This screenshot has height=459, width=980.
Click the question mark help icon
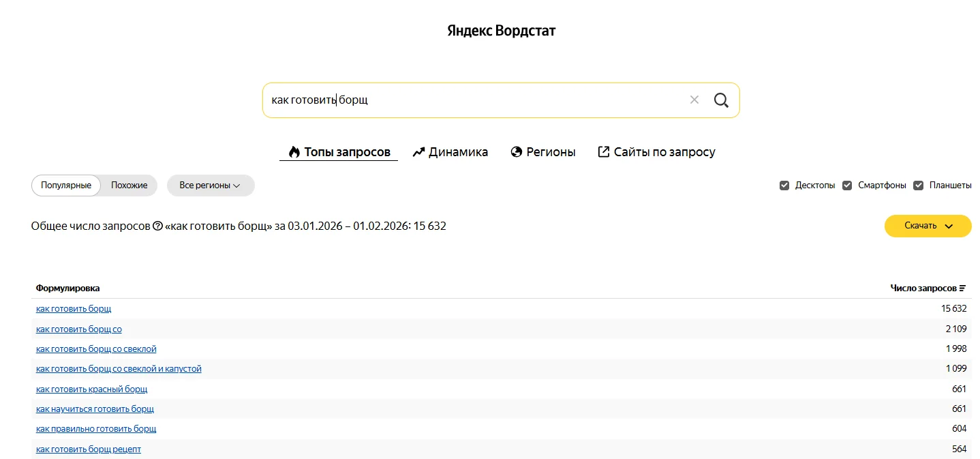[157, 226]
